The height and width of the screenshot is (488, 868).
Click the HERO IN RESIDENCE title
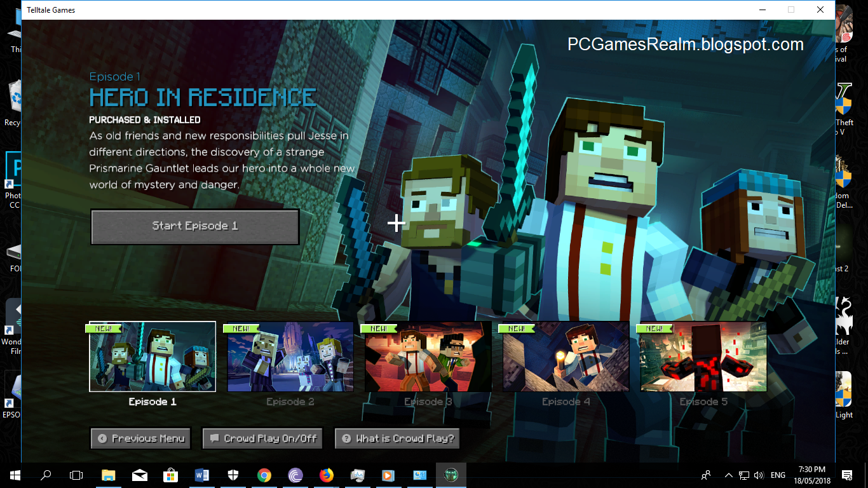pos(203,98)
